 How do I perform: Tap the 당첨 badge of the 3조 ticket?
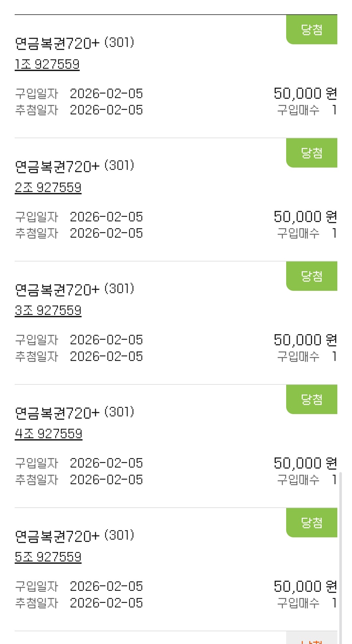(312, 276)
